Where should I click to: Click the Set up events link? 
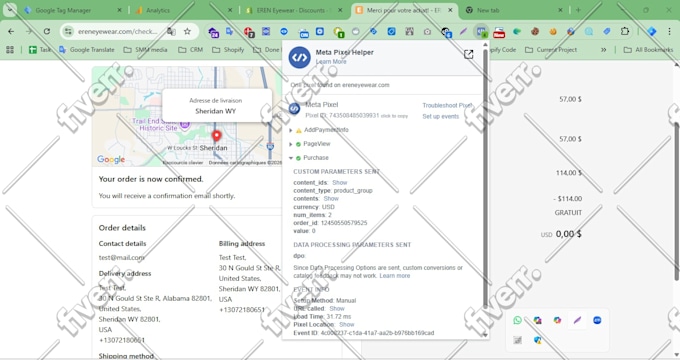point(441,116)
